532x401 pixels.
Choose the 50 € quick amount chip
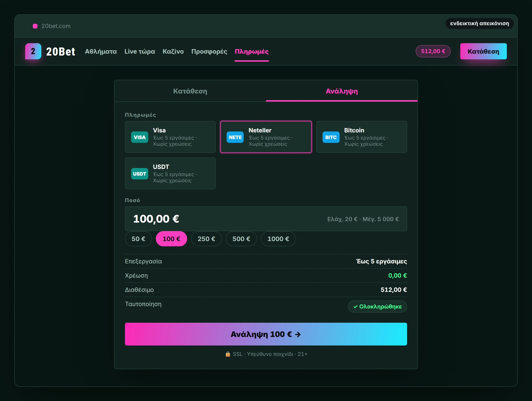(138, 239)
